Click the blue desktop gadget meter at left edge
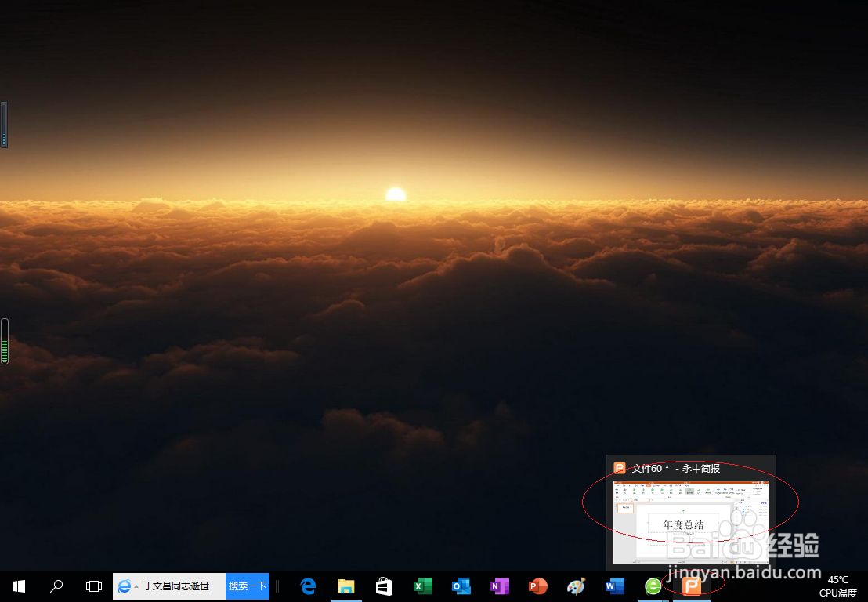The height and width of the screenshot is (602, 868). [x=4, y=125]
